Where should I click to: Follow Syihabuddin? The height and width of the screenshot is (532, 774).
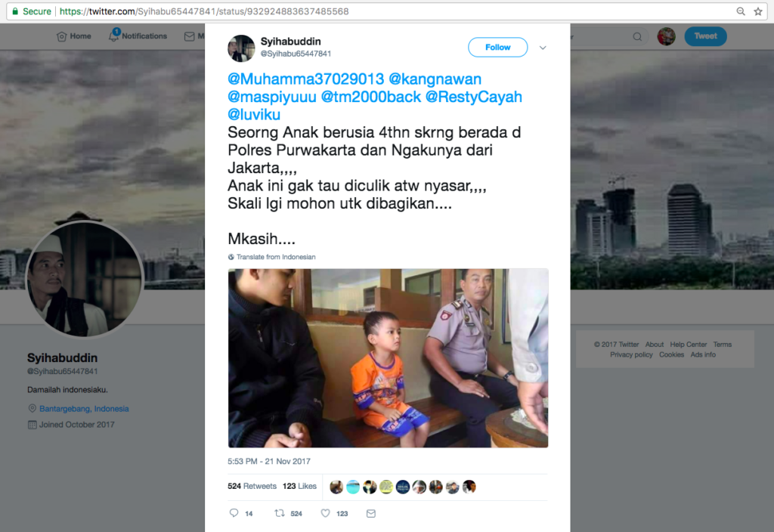[x=497, y=48]
